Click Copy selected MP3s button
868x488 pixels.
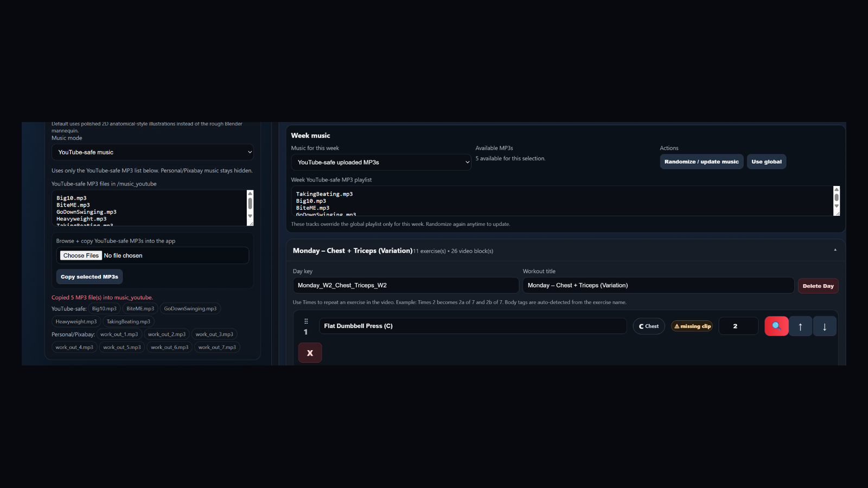pyautogui.click(x=90, y=277)
